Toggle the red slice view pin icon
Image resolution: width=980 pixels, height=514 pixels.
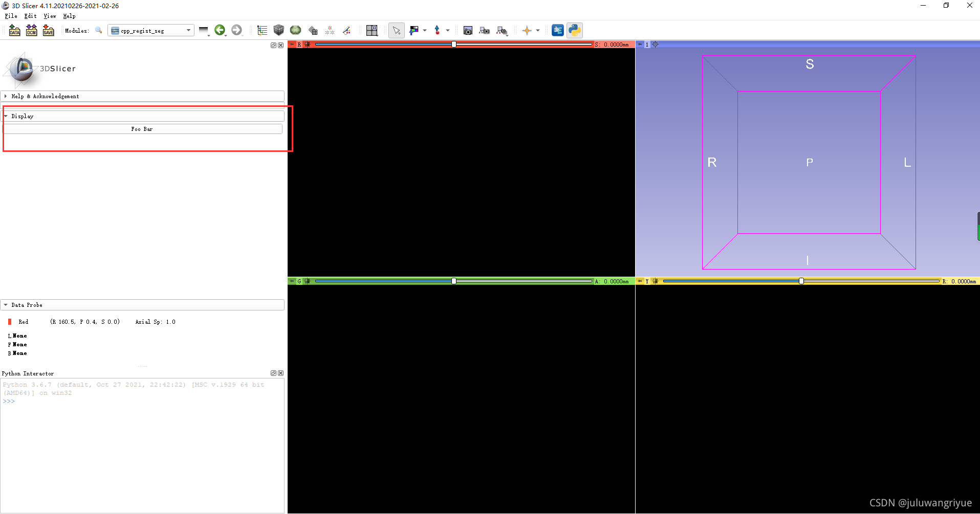click(x=292, y=44)
